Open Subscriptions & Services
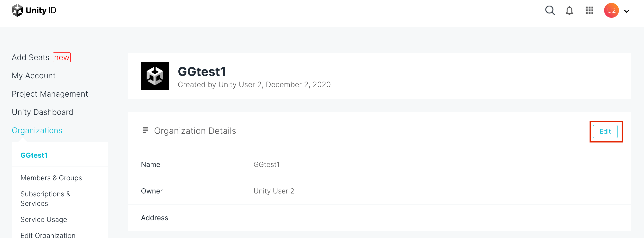Screen dimensions: 644x238 point(46,199)
